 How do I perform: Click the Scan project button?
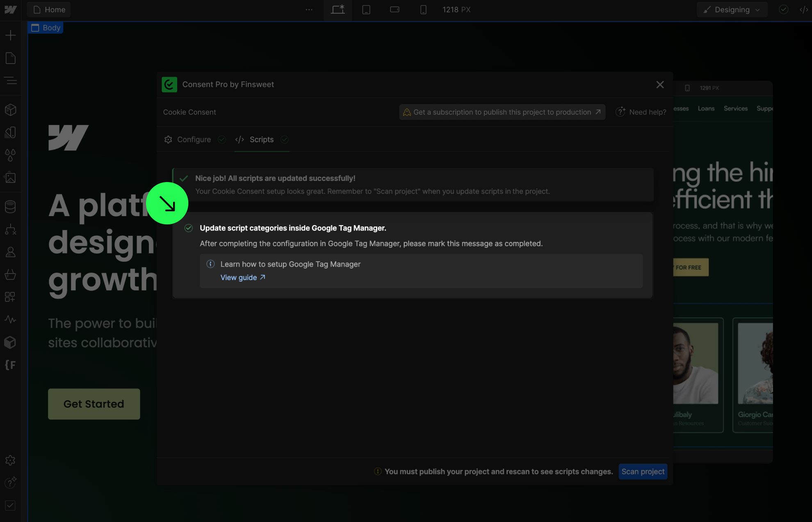click(643, 472)
